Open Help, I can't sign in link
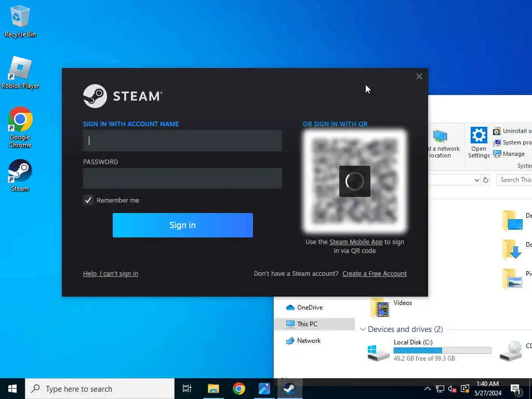The width and height of the screenshot is (532, 399). (x=111, y=274)
